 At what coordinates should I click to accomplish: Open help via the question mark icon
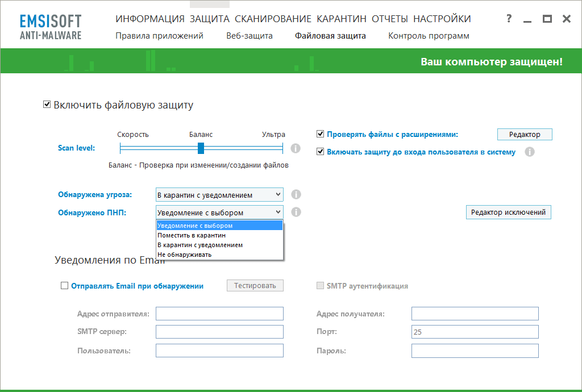tap(508, 19)
